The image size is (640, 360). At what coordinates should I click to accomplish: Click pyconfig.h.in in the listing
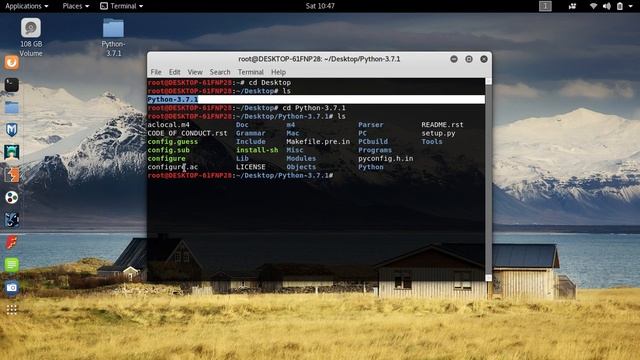pyautogui.click(x=385, y=158)
